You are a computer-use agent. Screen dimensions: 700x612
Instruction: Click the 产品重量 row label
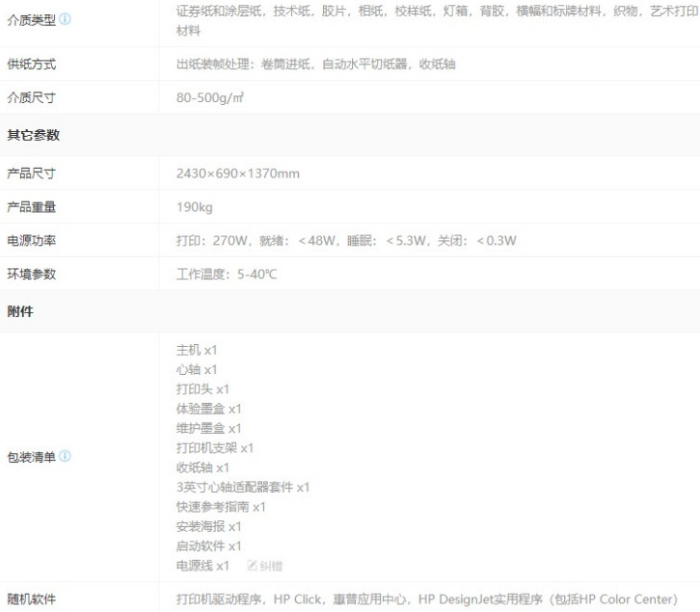pos(31,206)
